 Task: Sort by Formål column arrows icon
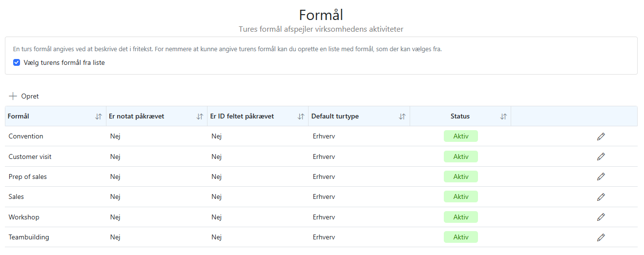(x=99, y=117)
